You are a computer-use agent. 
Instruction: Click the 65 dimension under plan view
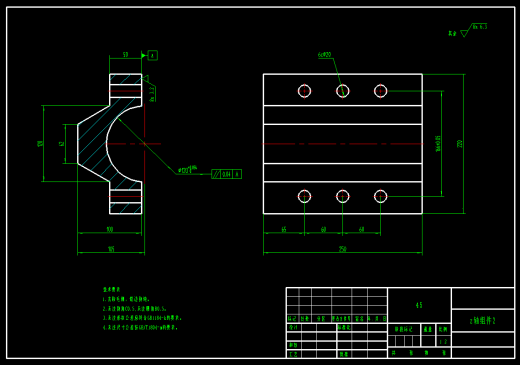point(284,229)
